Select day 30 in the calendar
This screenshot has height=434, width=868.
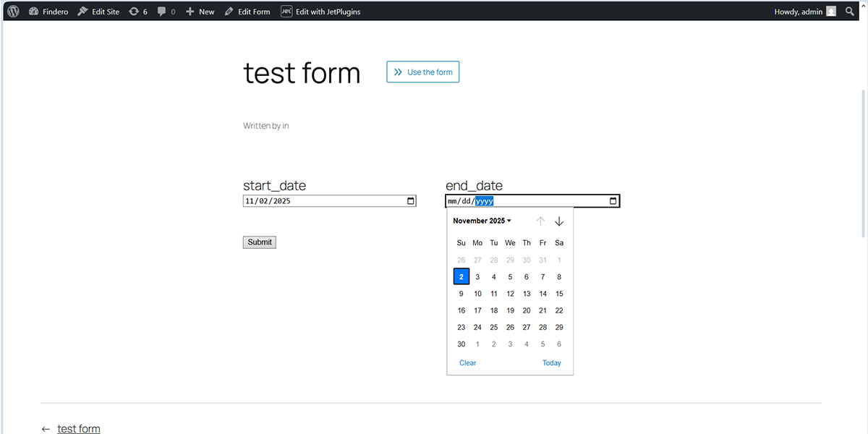tap(461, 344)
